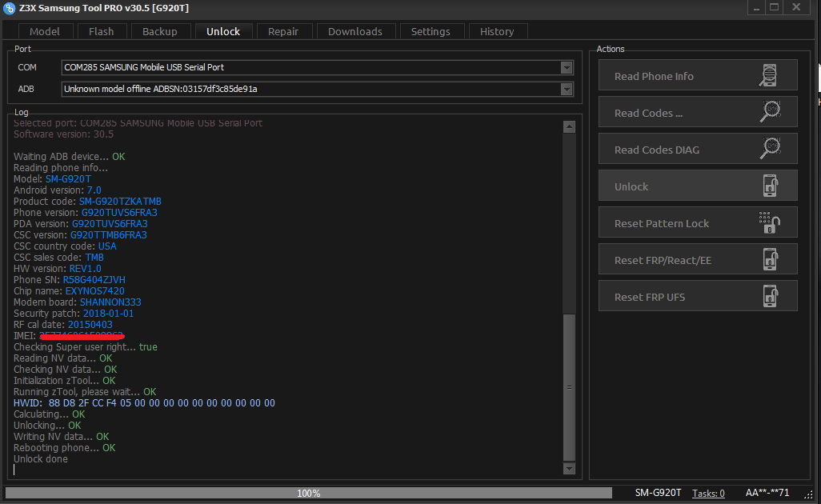Click the Reset Pattern Lock button label

(x=662, y=223)
